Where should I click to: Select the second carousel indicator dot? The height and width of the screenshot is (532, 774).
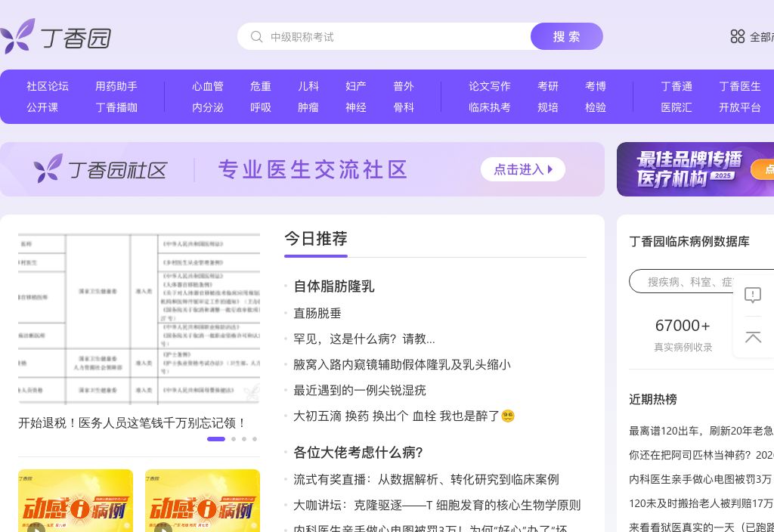234,439
